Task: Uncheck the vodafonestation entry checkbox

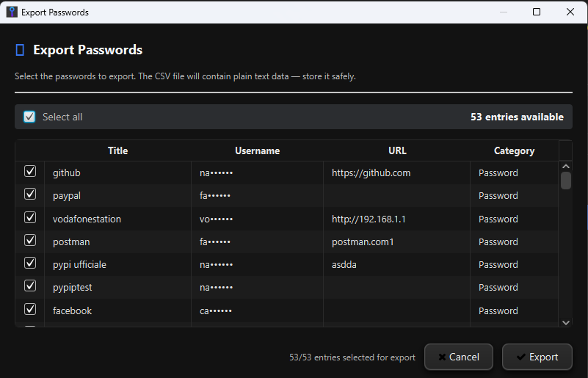Action: coord(30,217)
